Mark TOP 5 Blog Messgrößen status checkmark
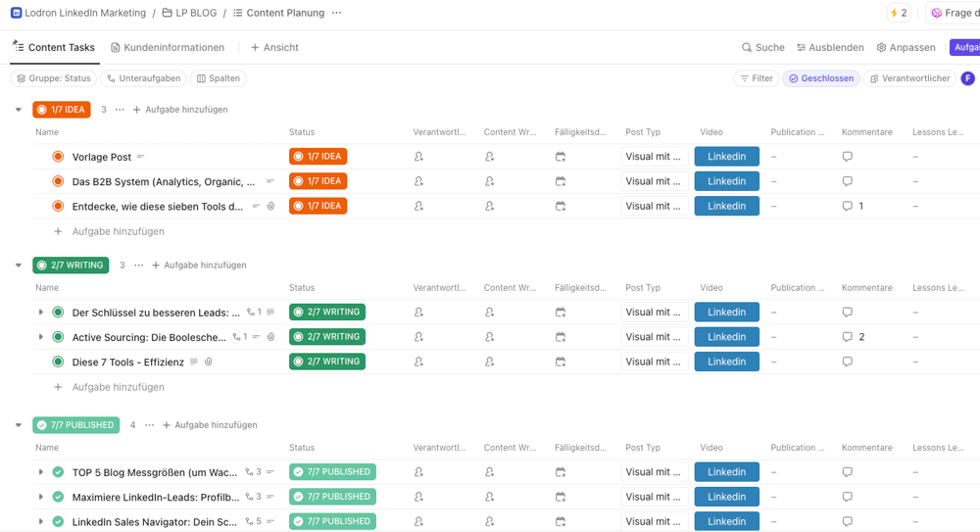Viewport: 980px width, 532px height. (x=58, y=472)
